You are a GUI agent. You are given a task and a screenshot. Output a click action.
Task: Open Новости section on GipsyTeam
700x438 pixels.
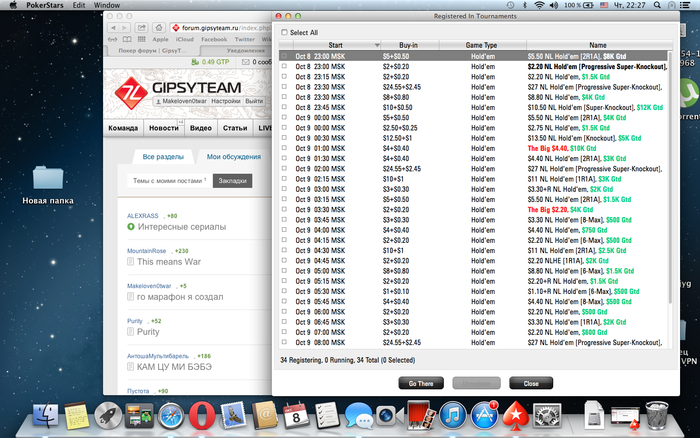pyautogui.click(x=164, y=128)
